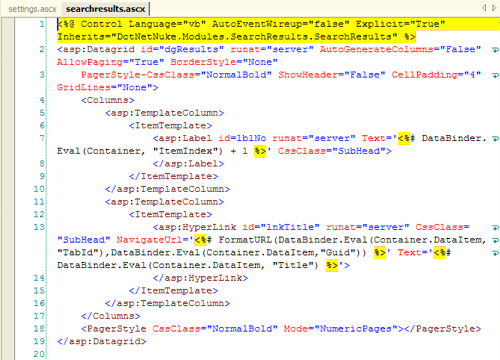Click the word-wrap arrow icon on line 2
Screen dimensions: 500x360
tap(495, 50)
